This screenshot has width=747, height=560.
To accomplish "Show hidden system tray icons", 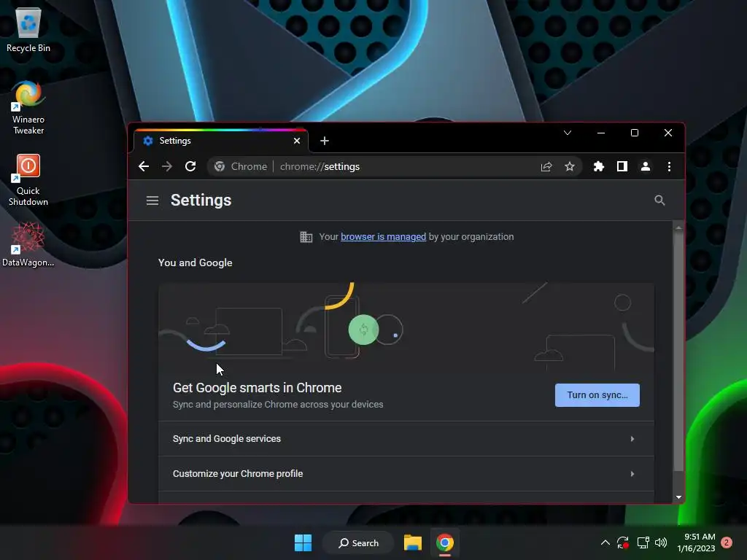I will click(605, 542).
